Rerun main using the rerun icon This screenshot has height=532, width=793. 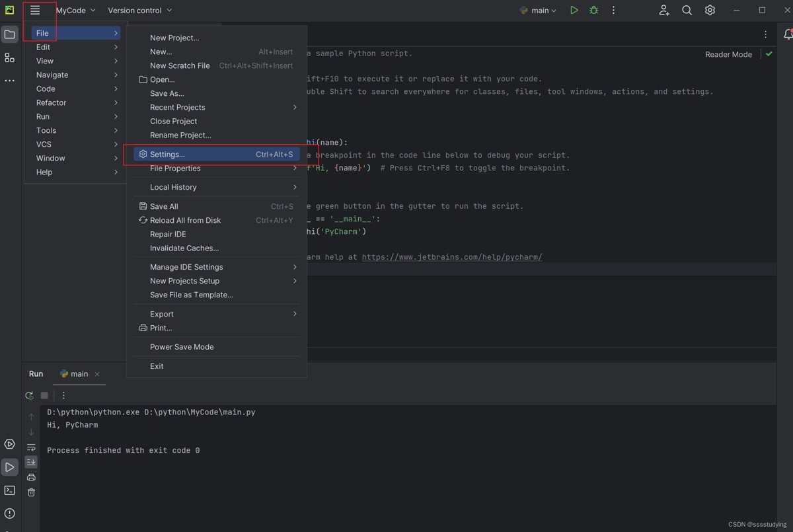pyautogui.click(x=29, y=395)
